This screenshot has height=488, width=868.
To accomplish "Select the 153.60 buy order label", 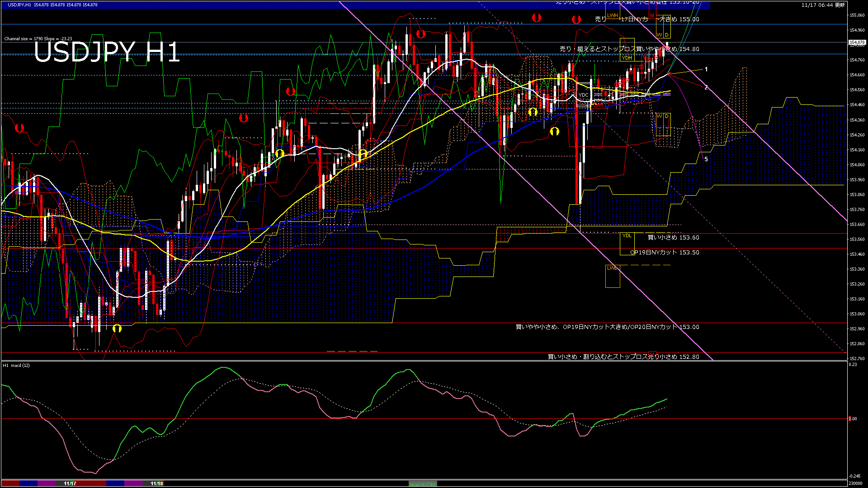I will (x=673, y=237).
